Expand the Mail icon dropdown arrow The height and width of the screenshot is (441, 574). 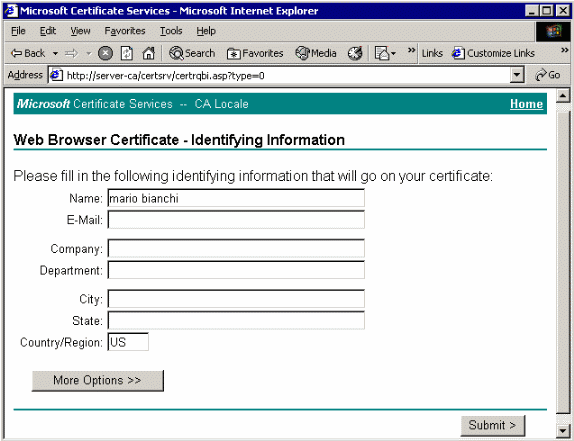[x=394, y=53]
